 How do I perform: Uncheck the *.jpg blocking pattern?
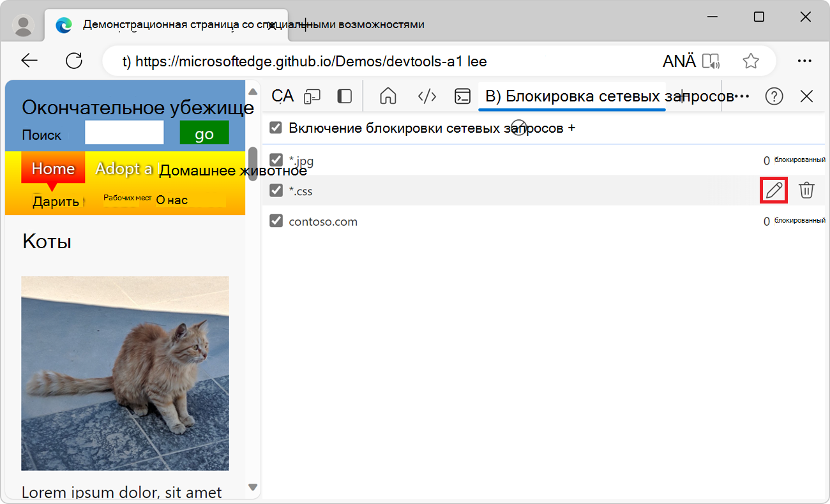tap(276, 160)
